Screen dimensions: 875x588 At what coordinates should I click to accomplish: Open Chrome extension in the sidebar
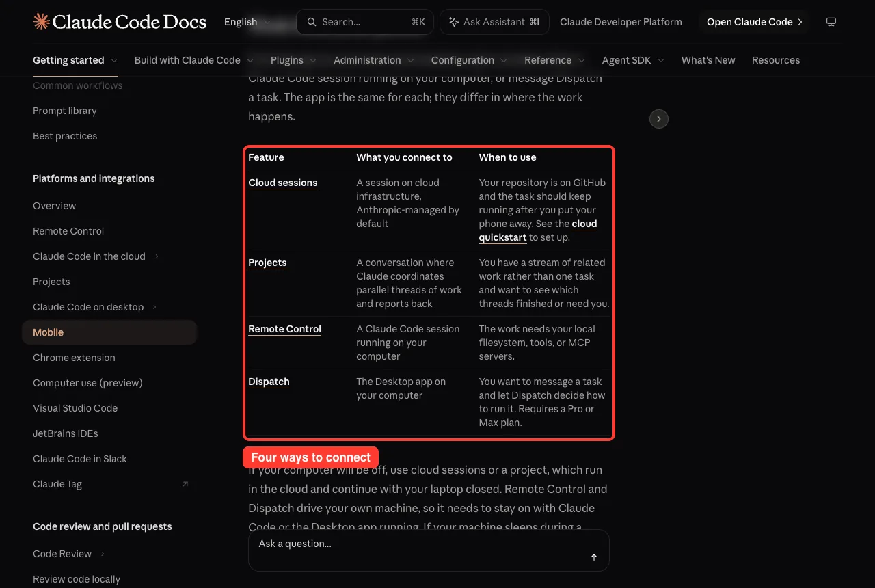click(74, 358)
